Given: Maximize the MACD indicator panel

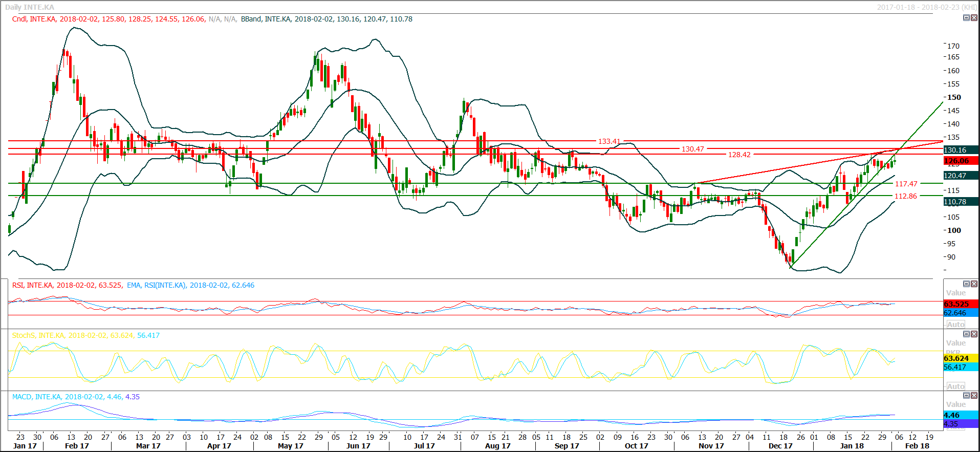Looking at the screenshot, I should click(x=966, y=395).
